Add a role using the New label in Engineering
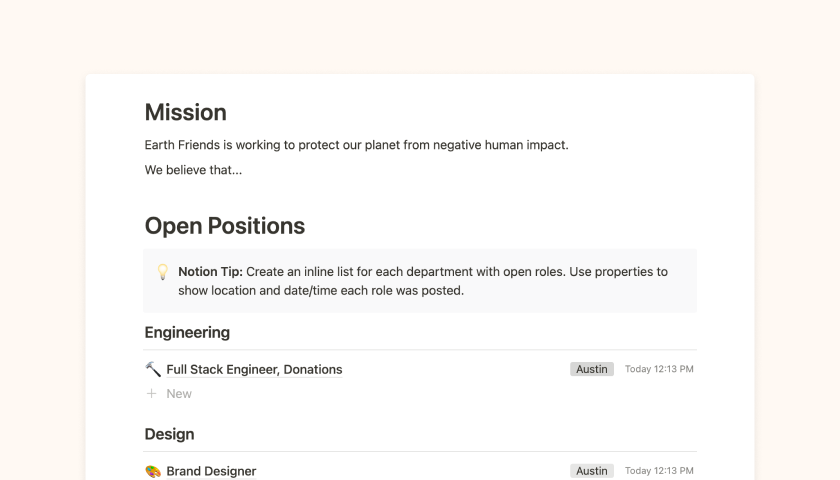Image resolution: width=840 pixels, height=480 pixels. (x=179, y=394)
